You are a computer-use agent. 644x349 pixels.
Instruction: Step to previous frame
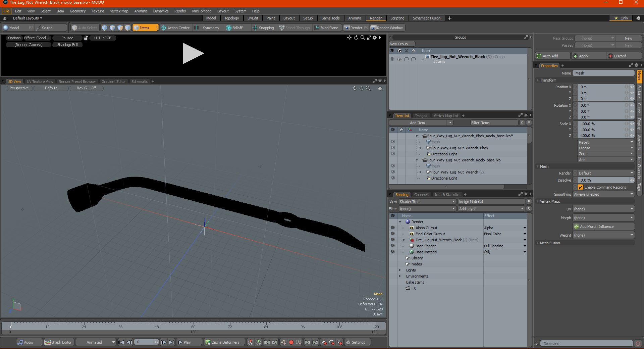pyautogui.click(x=129, y=342)
